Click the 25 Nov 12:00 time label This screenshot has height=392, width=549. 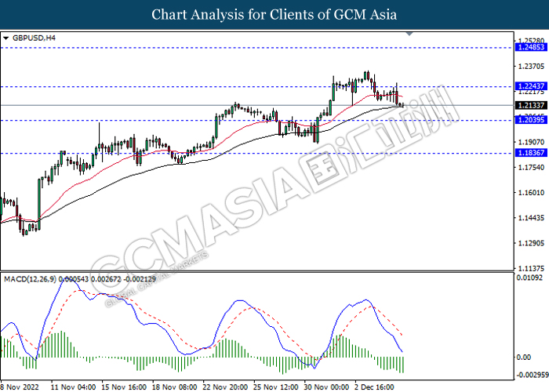[x=276, y=387]
